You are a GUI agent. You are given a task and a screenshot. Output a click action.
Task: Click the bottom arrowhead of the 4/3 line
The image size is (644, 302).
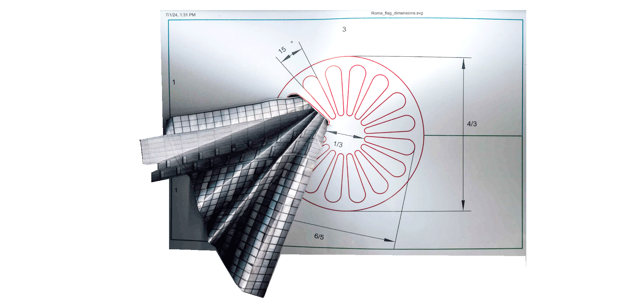click(463, 205)
